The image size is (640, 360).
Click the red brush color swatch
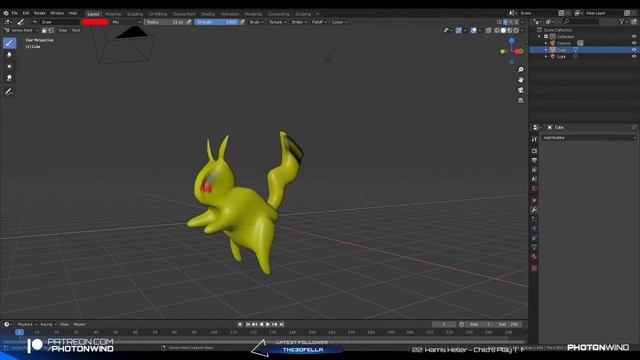(x=94, y=22)
